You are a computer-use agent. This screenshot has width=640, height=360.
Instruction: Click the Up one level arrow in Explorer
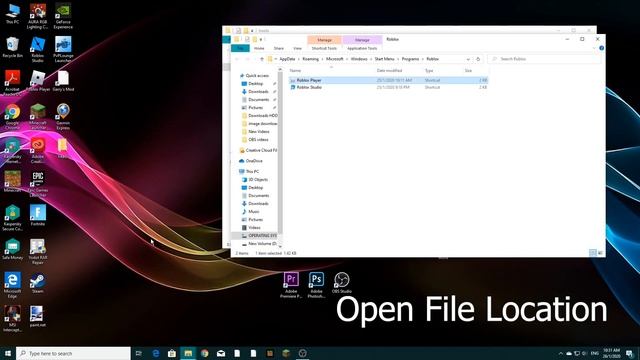(262, 59)
